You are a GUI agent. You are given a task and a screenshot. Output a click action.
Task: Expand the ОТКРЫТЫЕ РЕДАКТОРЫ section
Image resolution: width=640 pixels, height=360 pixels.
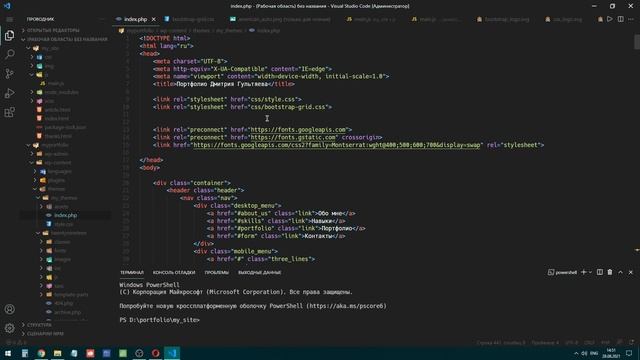53,30
